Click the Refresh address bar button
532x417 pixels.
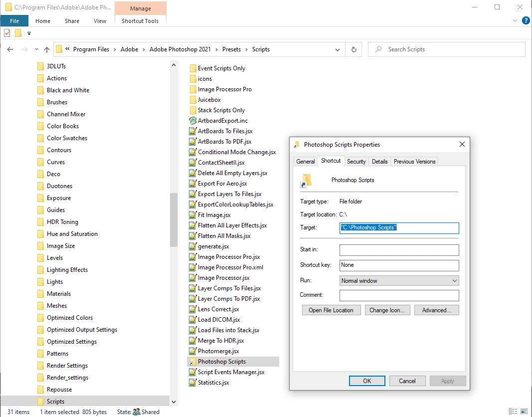[354, 49]
